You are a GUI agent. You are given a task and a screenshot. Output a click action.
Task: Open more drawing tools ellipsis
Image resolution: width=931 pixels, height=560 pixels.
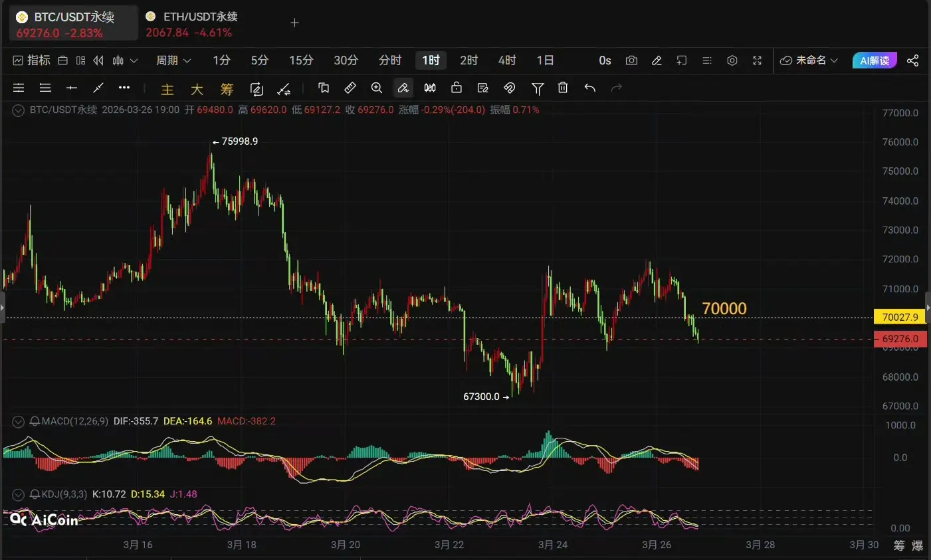point(124,88)
